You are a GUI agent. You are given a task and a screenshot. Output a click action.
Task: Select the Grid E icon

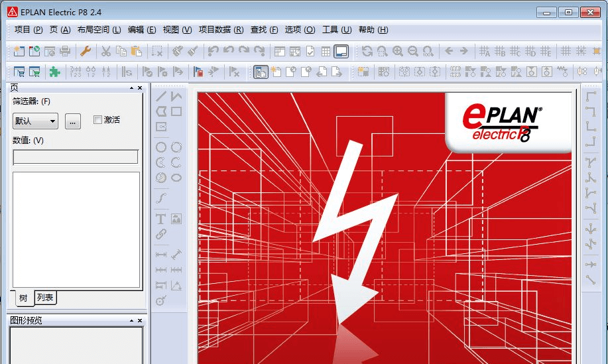[x=546, y=51]
